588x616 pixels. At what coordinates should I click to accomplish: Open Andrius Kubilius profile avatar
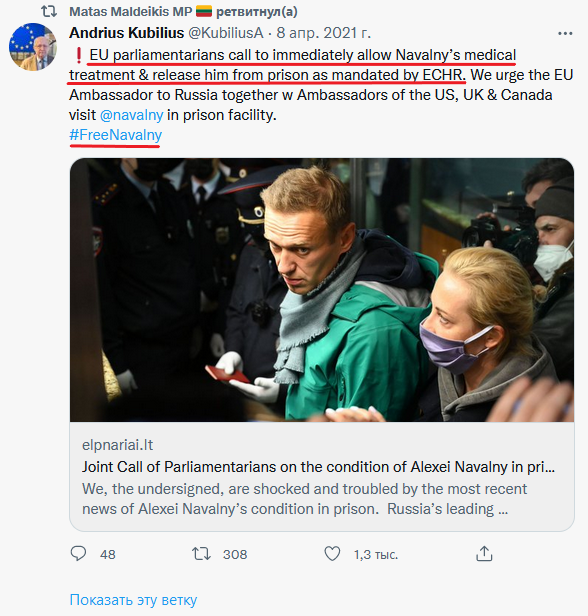[33, 47]
